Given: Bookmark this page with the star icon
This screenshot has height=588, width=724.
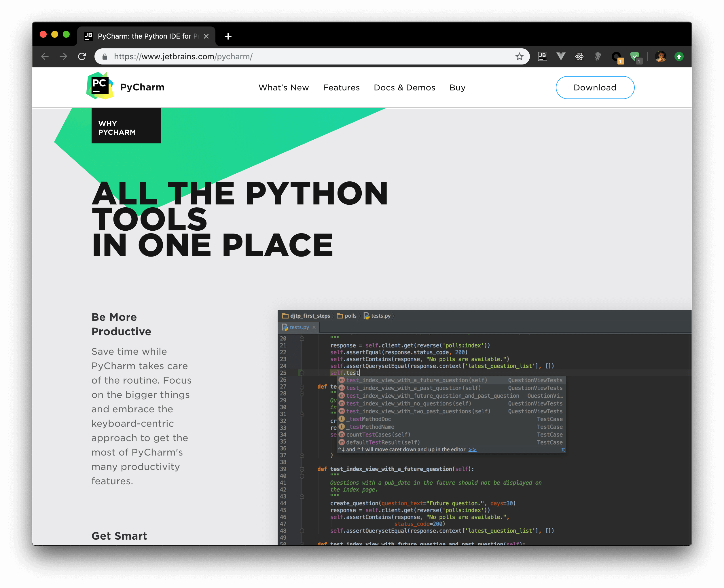Looking at the screenshot, I should click(x=519, y=56).
